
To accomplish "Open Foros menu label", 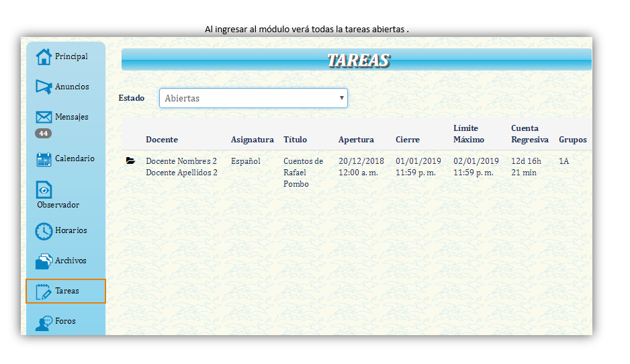I will [x=65, y=321].
